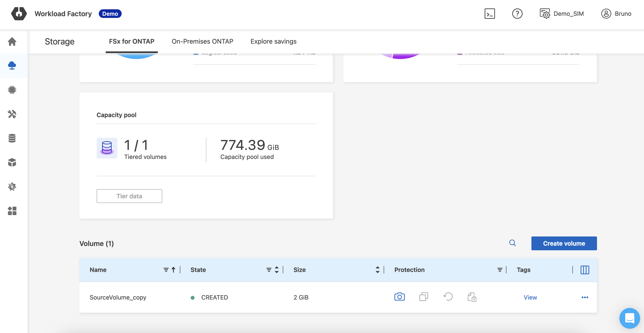The image size is (644, 333).
Task: Filter the Name column
Action: coord(166,270)
